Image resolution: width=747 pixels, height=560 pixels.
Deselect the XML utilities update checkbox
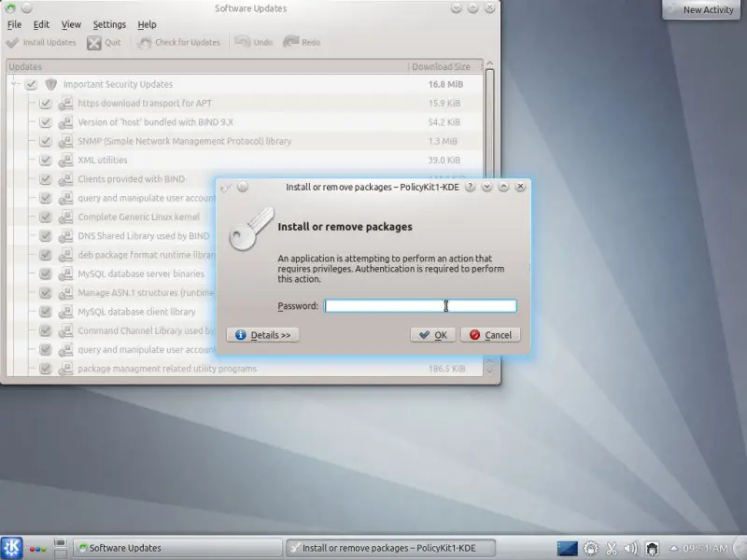pyautogui.click(x=45, y=160)
